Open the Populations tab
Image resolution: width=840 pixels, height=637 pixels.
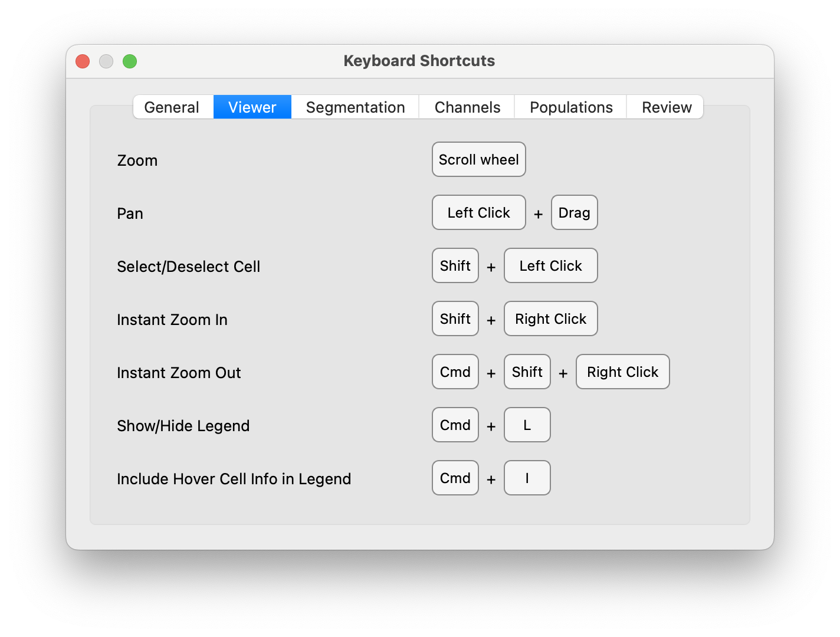point(570,107)
